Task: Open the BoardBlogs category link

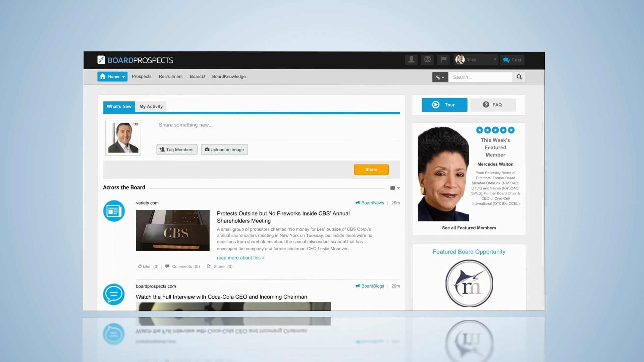Action: click(x=370, y=286)
